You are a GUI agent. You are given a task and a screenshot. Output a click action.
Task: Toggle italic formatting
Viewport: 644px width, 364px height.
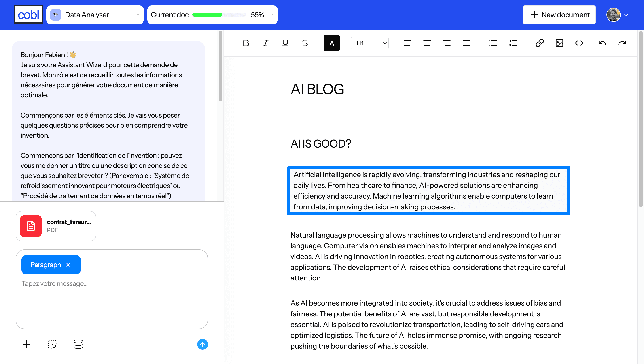click(265, 43)
